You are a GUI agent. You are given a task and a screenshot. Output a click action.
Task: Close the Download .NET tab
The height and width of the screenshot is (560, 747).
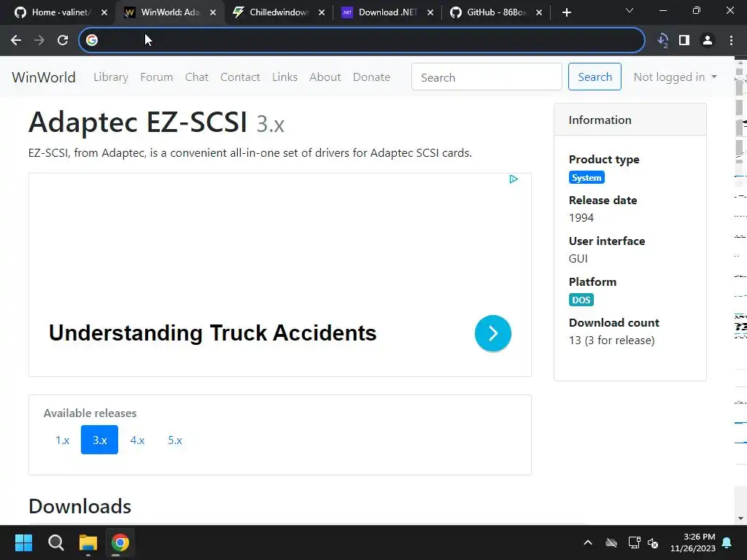(x=430, y=13)
